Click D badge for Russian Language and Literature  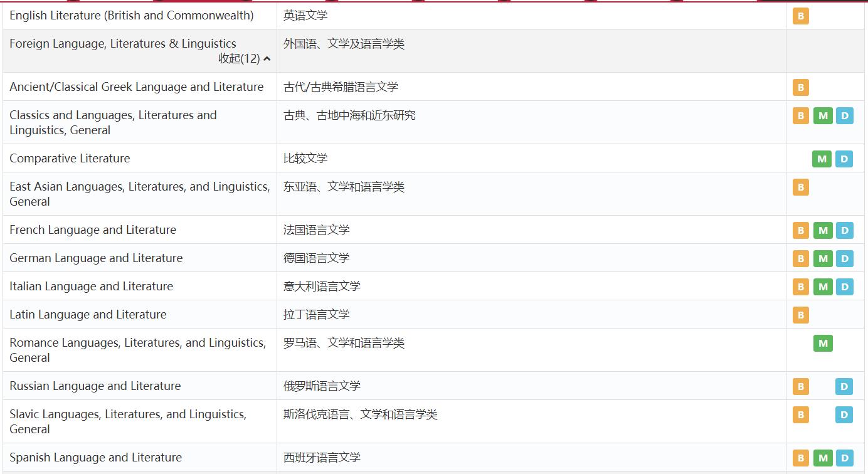point(844,386)
